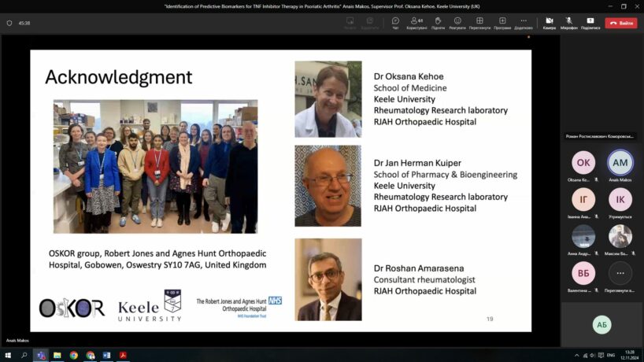The width and height of the screenshot is (644, 362).
Task: Unmute the microphone
Action: pos(568,22)
